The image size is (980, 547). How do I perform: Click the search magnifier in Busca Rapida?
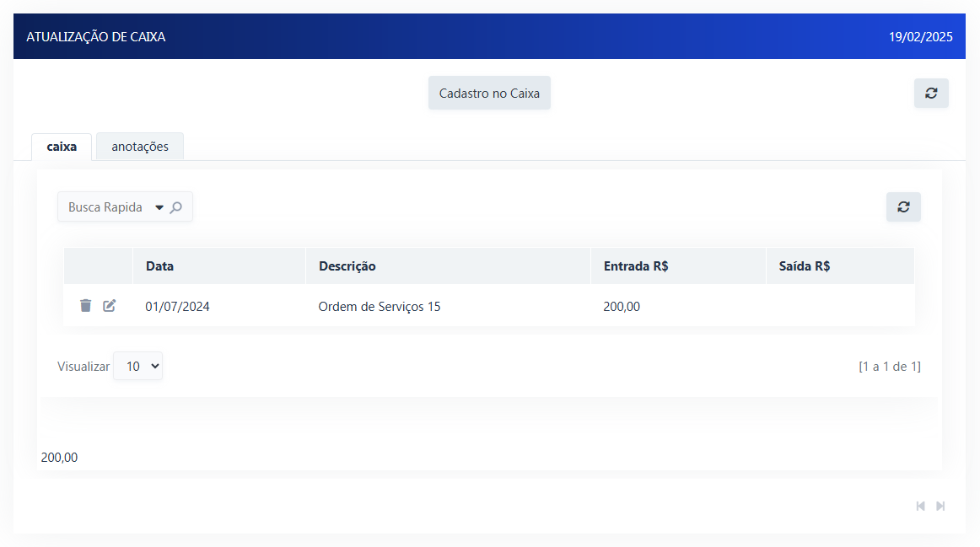tap(176, 207)
